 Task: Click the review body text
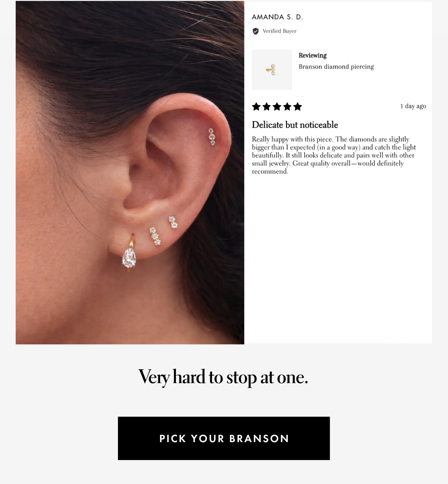pos(334,155)
